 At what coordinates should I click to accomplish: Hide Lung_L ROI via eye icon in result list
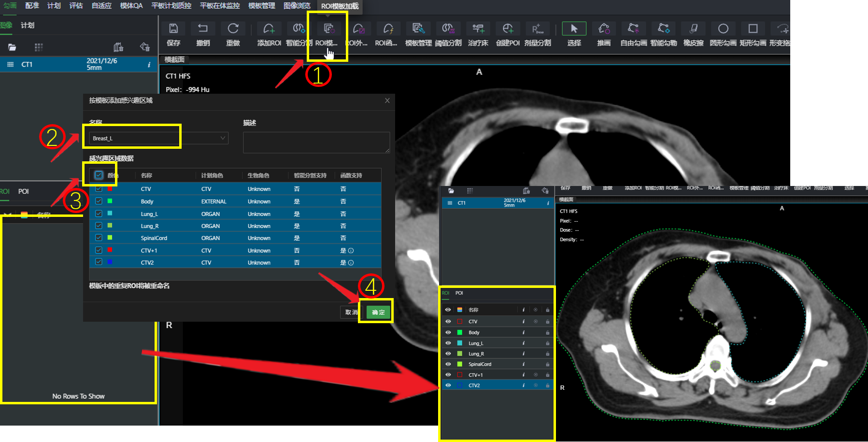pos(448,343)
